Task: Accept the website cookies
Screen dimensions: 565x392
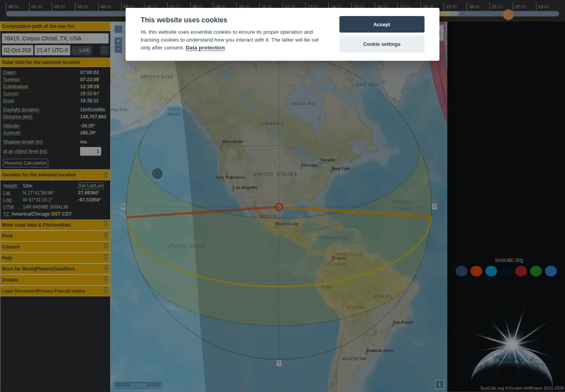Action: point(382,24)
